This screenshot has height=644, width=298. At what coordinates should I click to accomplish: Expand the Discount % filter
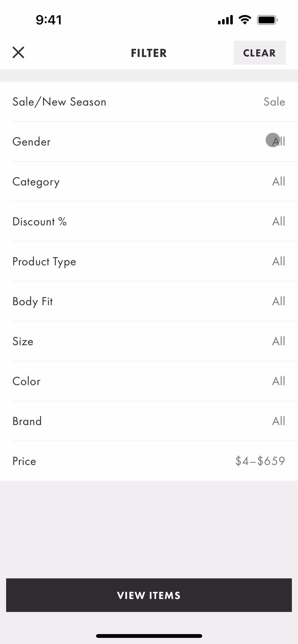pos(149,221)
